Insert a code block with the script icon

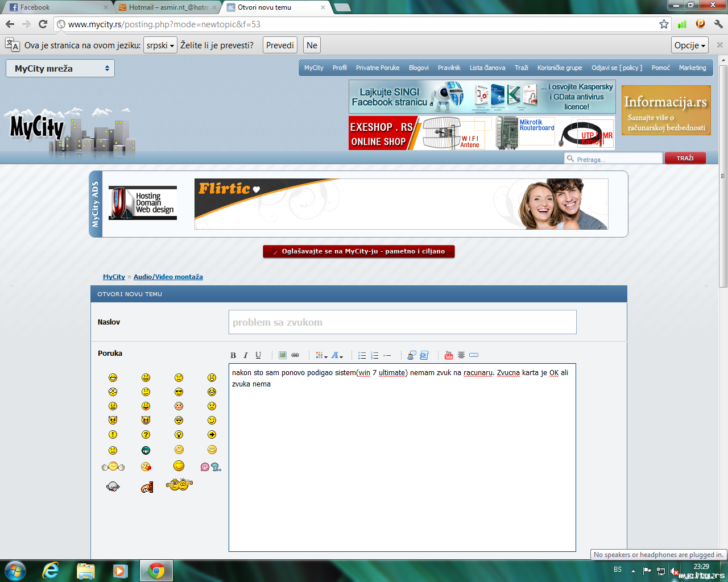pyautogui.click(x=424, y=355)
